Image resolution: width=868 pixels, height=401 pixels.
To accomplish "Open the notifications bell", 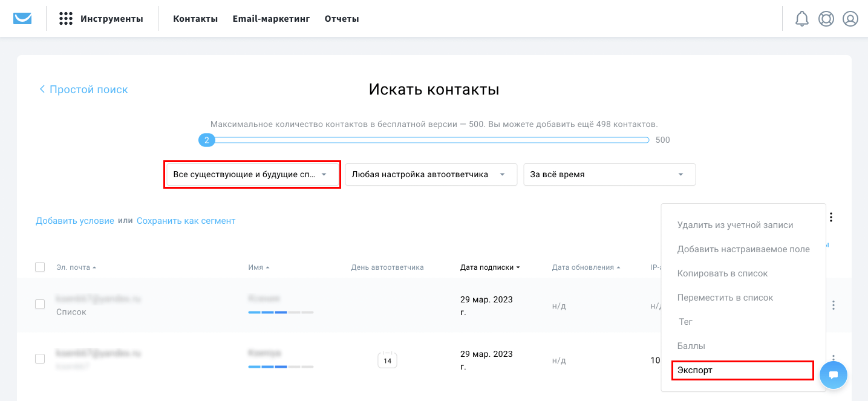I will (x=801, y=19).
